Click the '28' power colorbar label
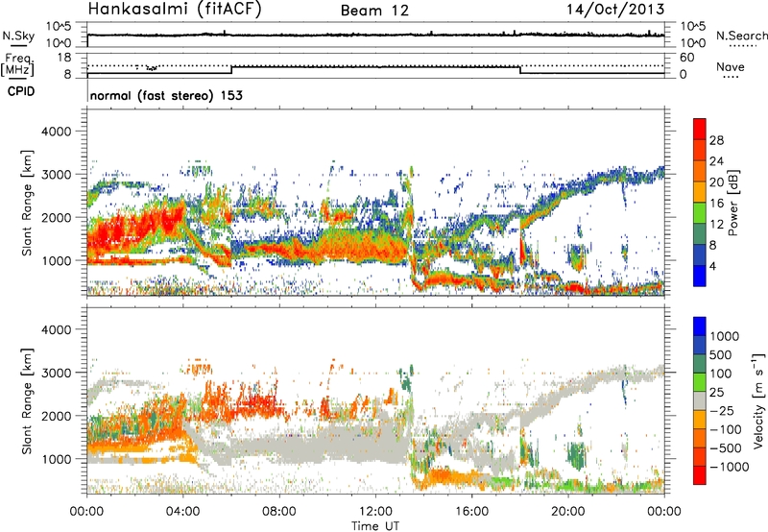768x532 pixels. tap(716, 140)
